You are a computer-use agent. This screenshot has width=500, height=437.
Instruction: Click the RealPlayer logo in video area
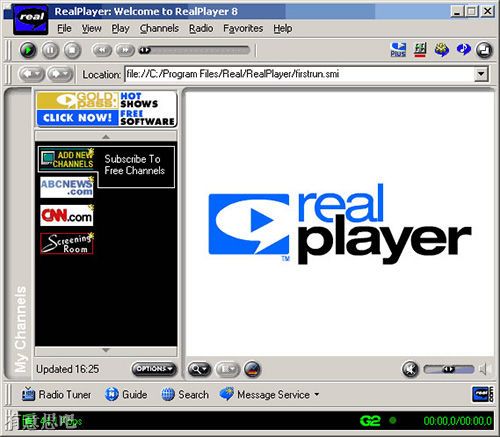coord(340,224)
